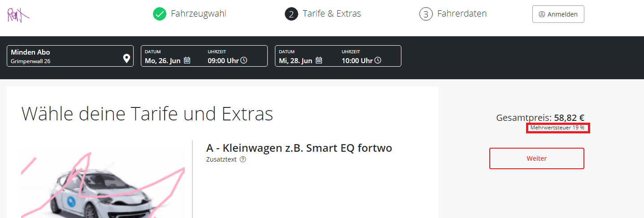Click the Mehrwertsteuer 19 % text
Image resolution: width=644 pixels, height=218 pixels.
point(557,128)
